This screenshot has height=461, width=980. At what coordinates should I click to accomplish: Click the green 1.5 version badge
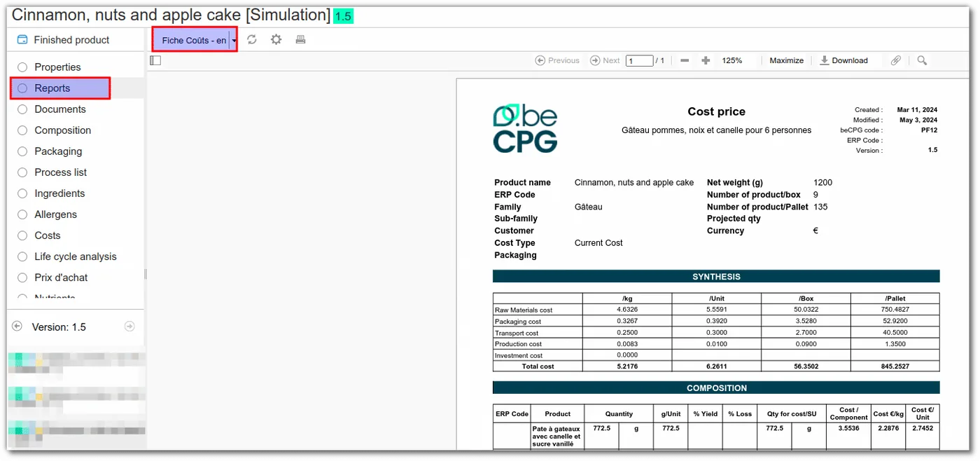[343, 16]
